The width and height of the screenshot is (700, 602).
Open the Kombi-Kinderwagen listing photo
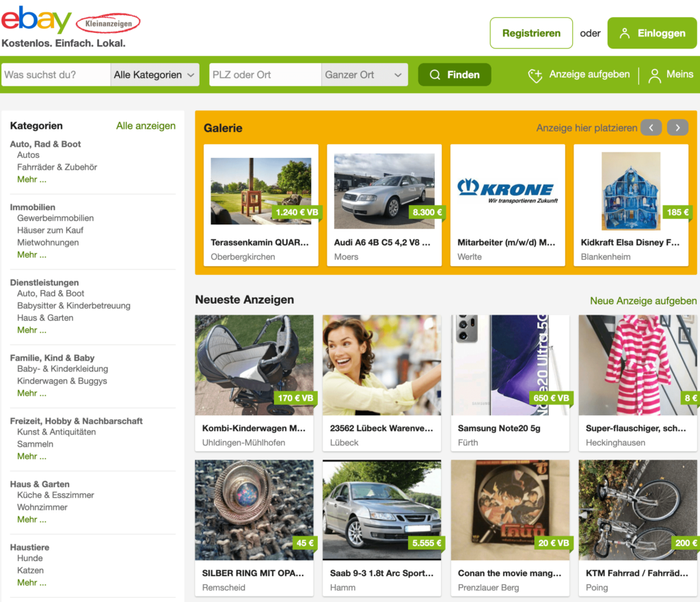[254, 365]
